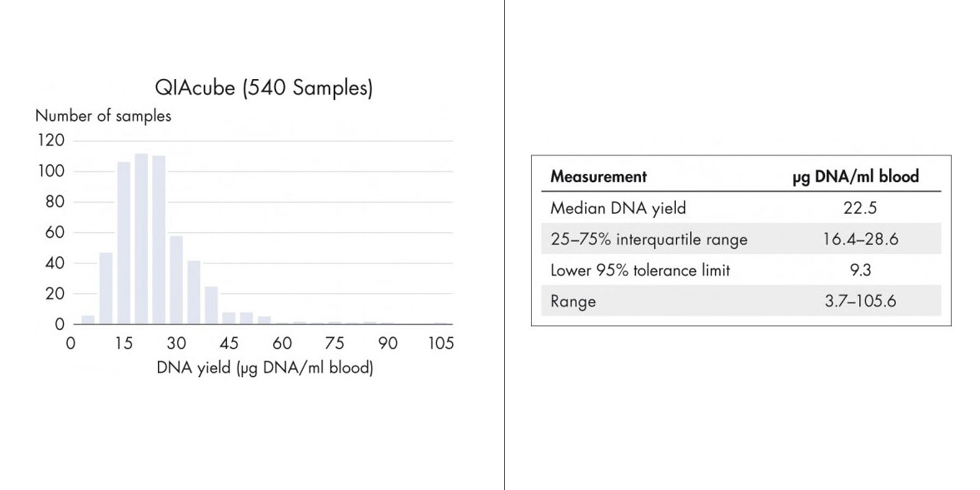Screen dimensions: 980x490
Task: Click the µg DNA/ml blood column header
Action: [x=856, y=177]
